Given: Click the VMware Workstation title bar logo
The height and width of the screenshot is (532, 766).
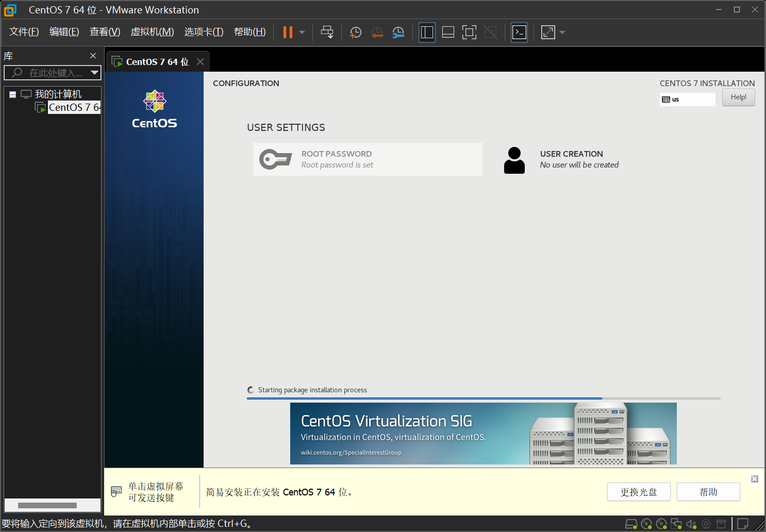Looking at the screenshot, I should pos(10,10).
